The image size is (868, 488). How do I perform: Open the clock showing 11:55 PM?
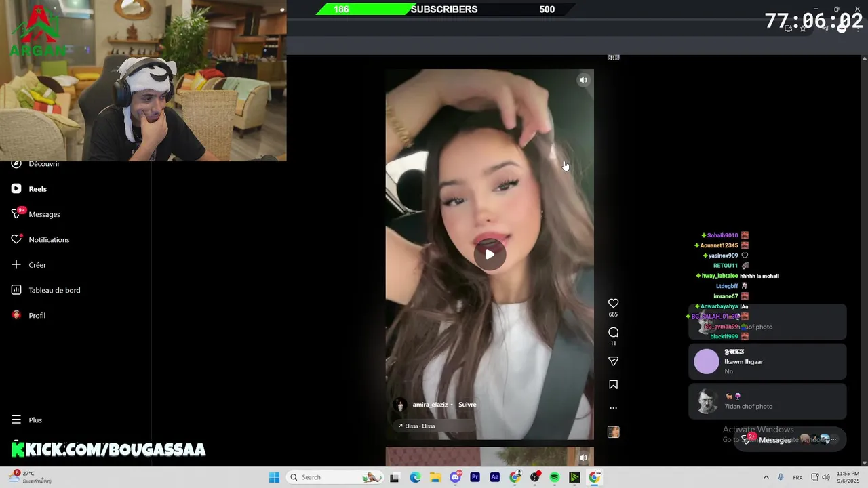(848, 477)
